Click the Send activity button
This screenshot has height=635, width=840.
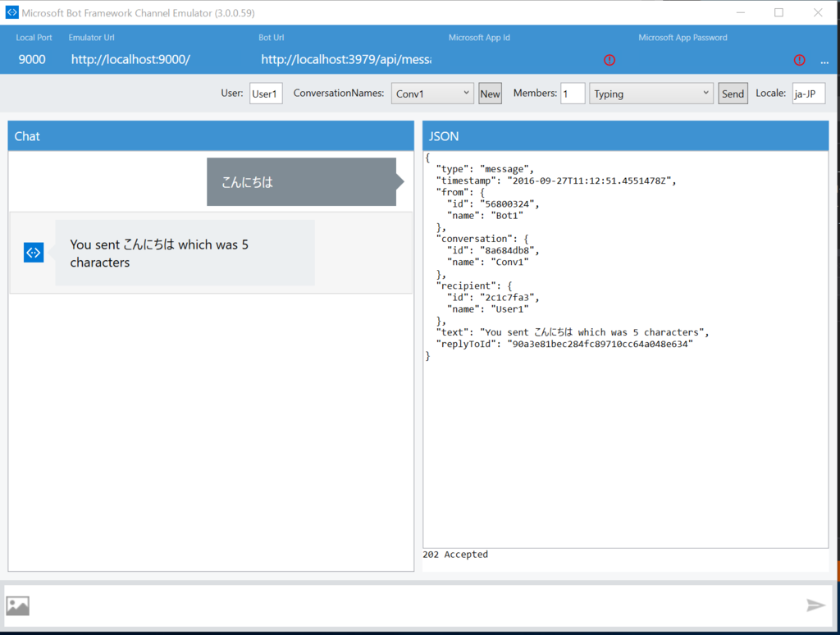click(x=733, y=94)
